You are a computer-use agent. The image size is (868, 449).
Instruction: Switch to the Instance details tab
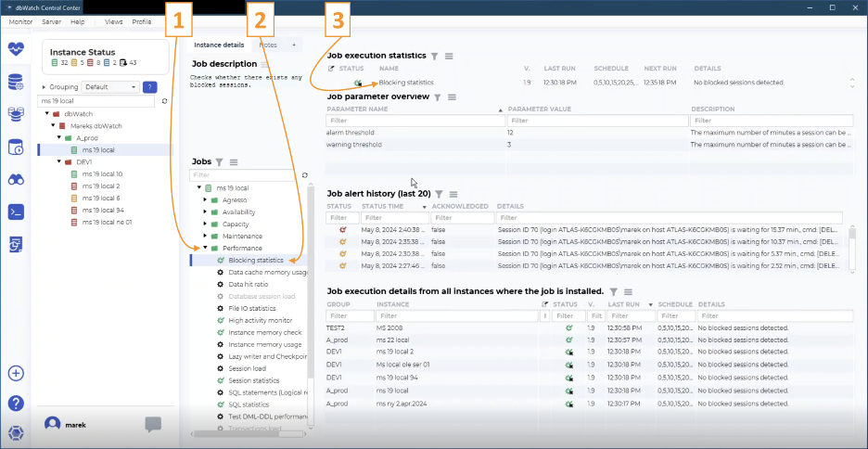pos(219,45)
